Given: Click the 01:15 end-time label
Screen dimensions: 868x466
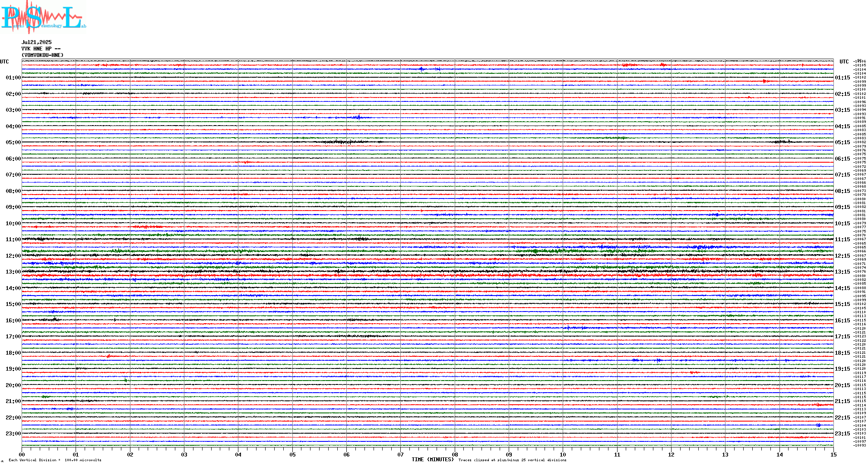Looking at the screenshot, I should tap(843, 78).
